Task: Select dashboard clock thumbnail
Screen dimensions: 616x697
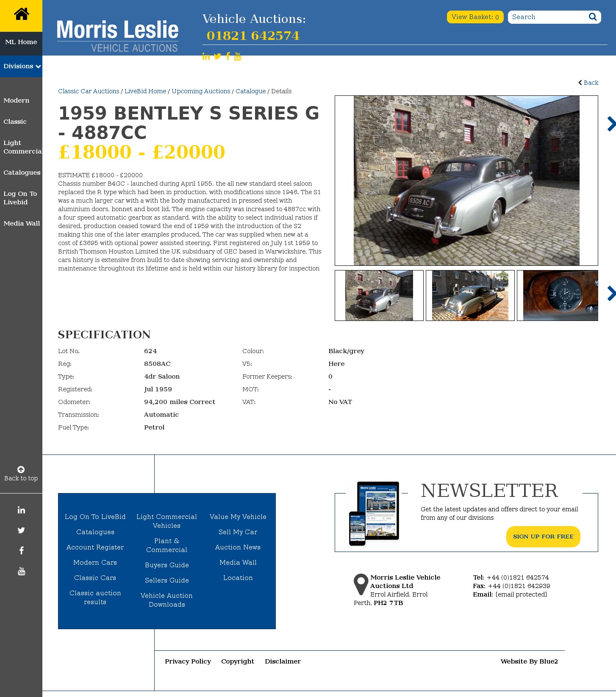Action: 558,296
